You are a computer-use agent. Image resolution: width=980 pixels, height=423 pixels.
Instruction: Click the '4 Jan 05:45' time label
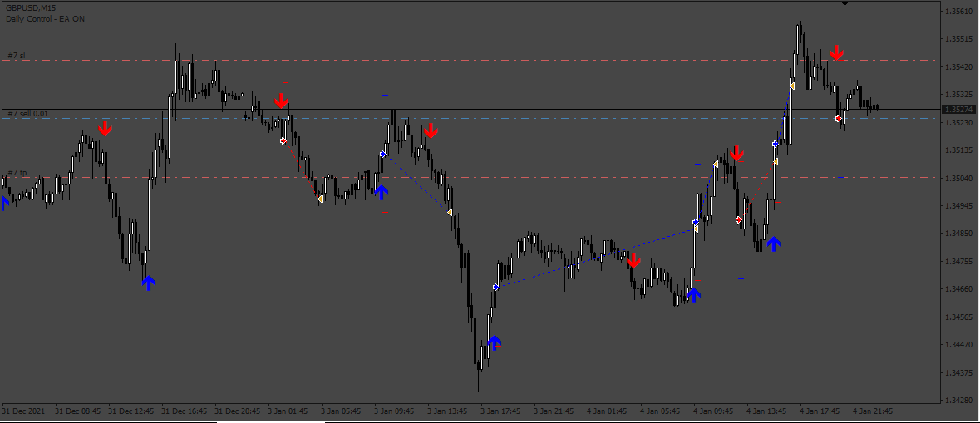[660, 411]
